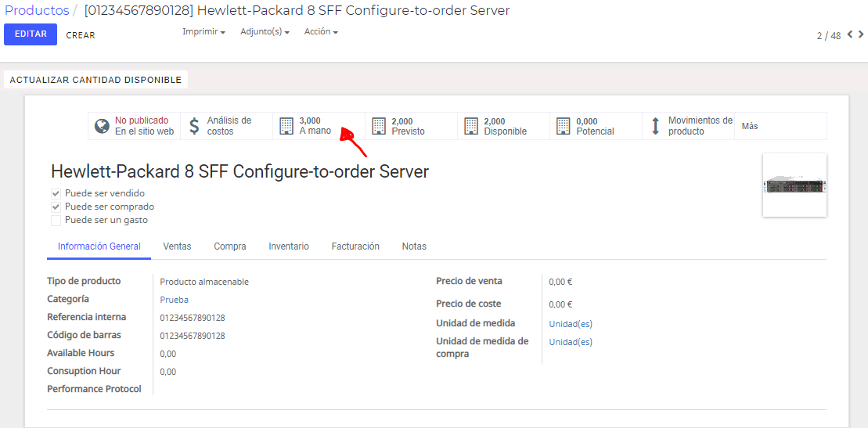
Task: Enable Puede ser un gasto checkbox
Action: pos(56,221)
